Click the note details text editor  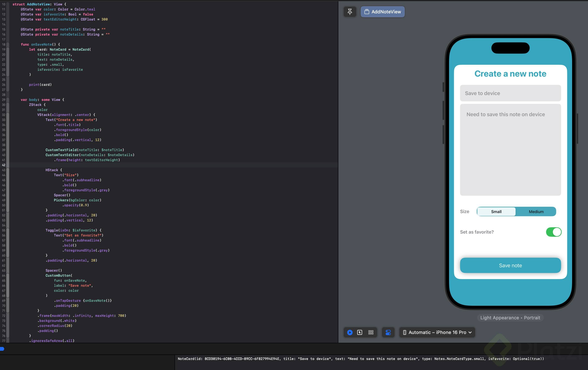click(510, 150)
